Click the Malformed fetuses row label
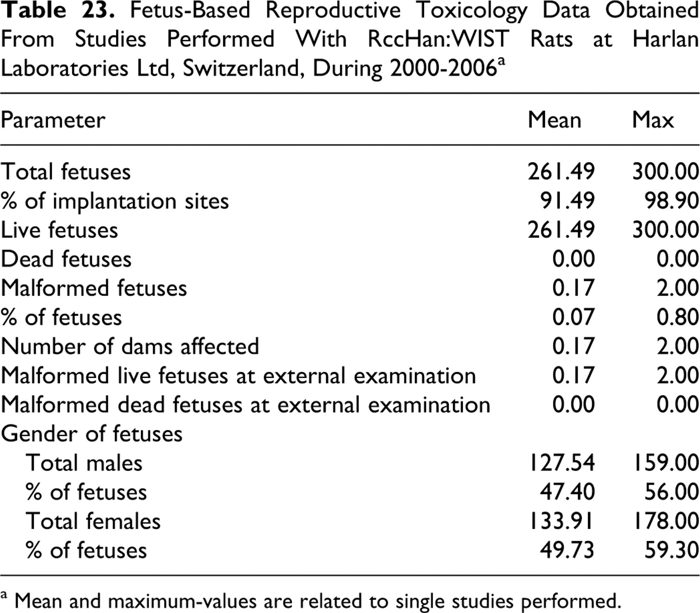This screenshot has width=700, height=613. (x=94, y=288)
